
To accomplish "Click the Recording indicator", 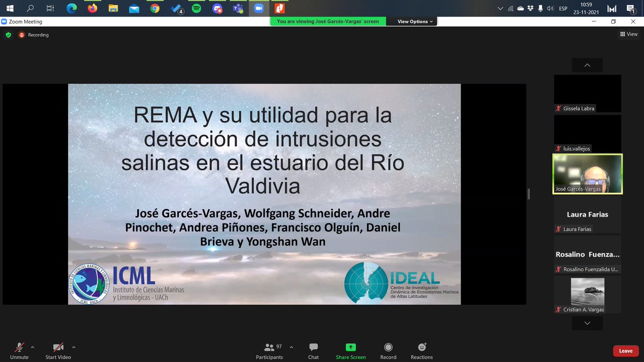I will [34, 35].
